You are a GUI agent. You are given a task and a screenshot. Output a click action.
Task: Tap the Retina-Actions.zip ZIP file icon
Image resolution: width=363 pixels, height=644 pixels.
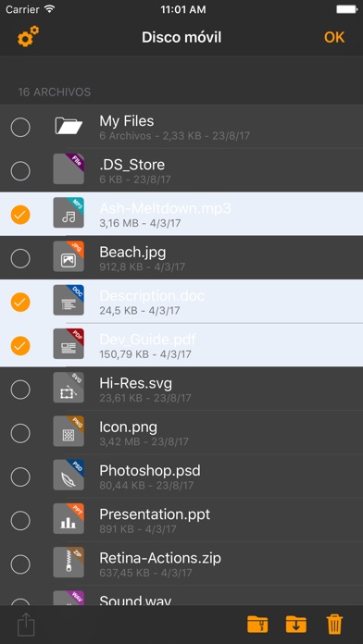tap(69, 563)
